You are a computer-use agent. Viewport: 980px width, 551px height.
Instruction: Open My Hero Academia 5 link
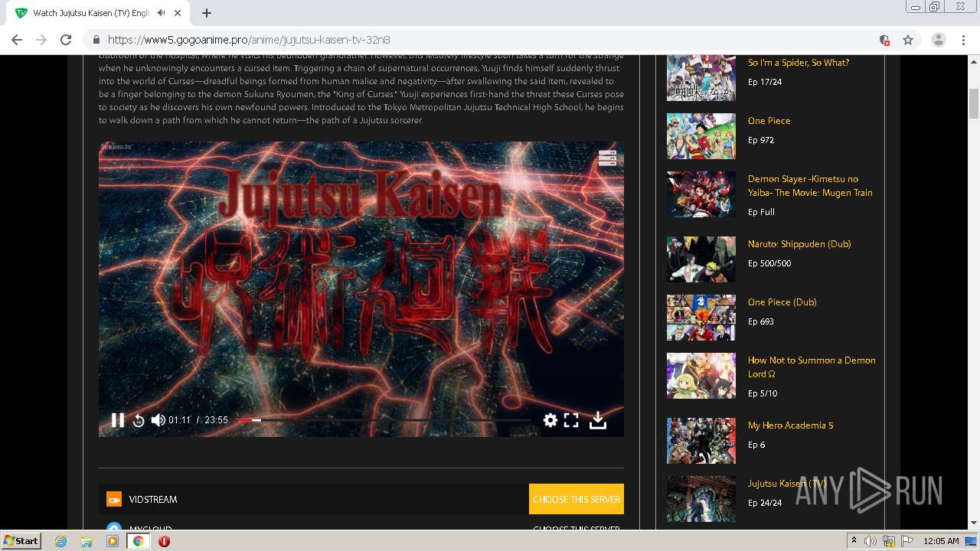791,425
